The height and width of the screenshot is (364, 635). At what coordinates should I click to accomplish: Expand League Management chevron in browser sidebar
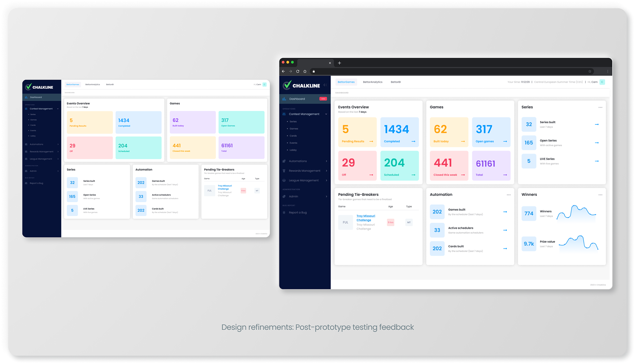click(326, 180)
